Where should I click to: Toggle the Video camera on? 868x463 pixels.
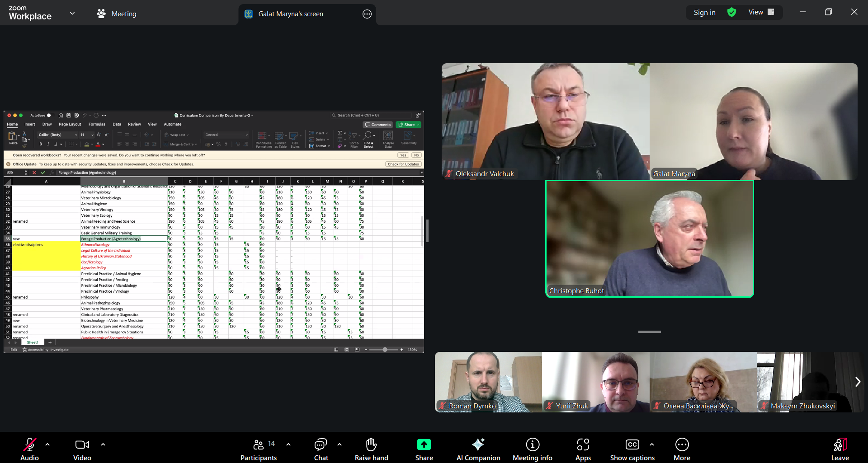tap(82, 449)
